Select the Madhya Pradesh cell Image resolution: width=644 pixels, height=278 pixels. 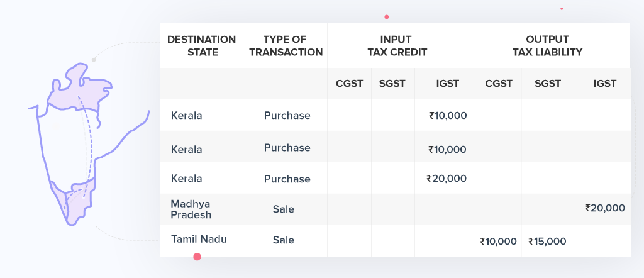(x=191, y=209)
